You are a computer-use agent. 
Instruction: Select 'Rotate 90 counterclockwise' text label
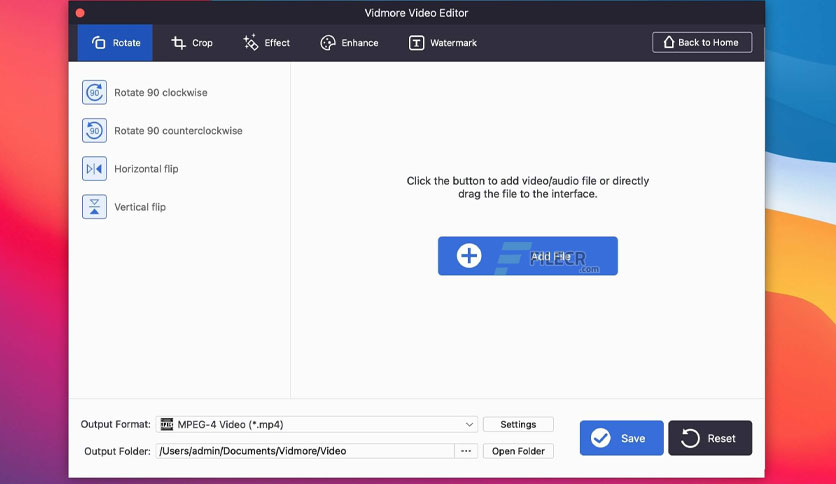[178, 131]
